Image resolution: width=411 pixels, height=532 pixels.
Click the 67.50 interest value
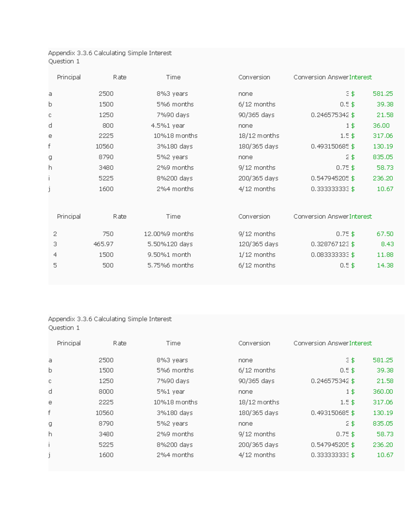pos(385,234)
